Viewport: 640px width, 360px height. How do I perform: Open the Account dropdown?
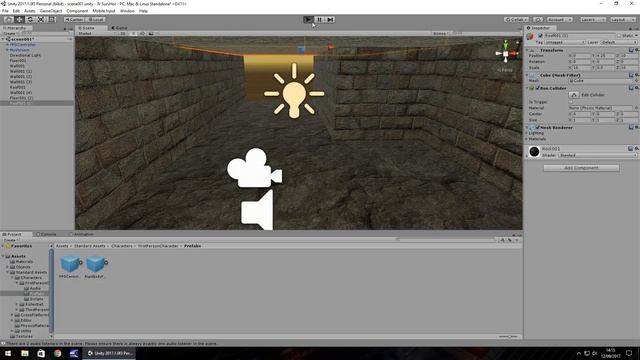[x=559, y=20]
